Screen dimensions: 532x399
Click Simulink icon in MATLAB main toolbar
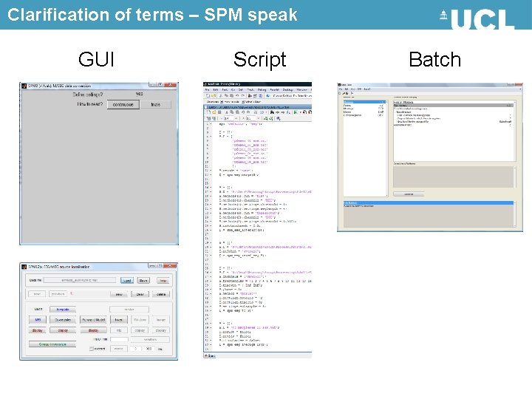click(x=250, y=96)
